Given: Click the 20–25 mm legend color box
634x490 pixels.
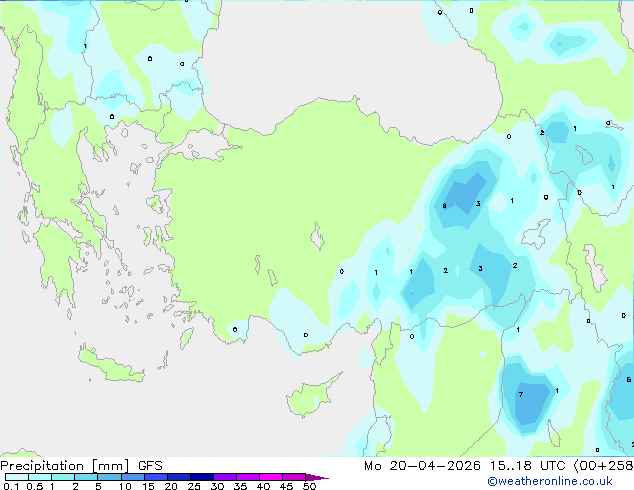Looking at the screenshot, I should click(179, 477).
